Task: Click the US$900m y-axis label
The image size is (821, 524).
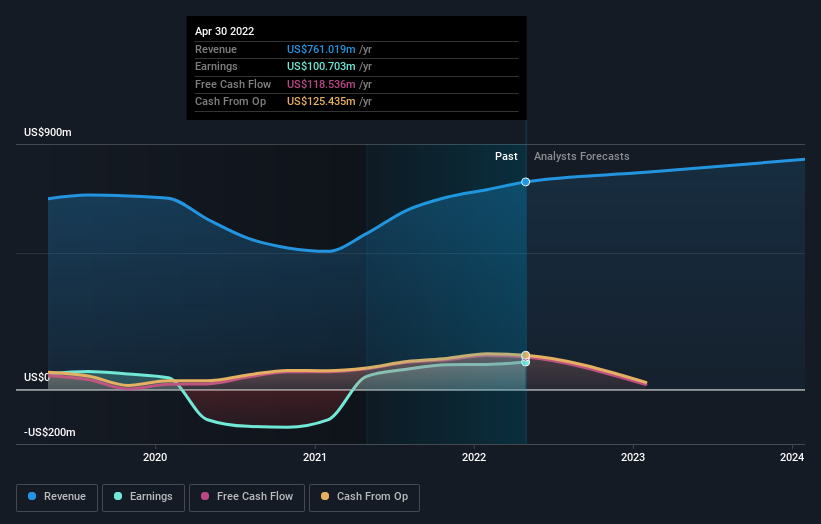Action: [x=48, y=132]
